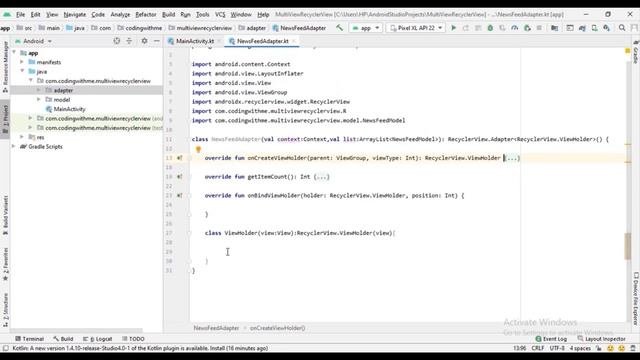Click the Collapse All icon in Project panel
The height and width of the screenshot is (360, 640).
click(x=129, y=41)
